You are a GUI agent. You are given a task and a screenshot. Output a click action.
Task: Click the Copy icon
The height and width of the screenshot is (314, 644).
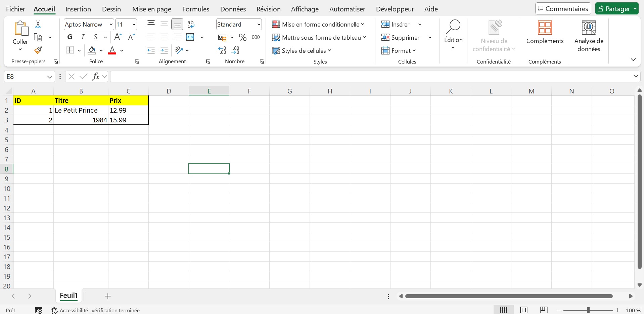[x=38, y=37]
